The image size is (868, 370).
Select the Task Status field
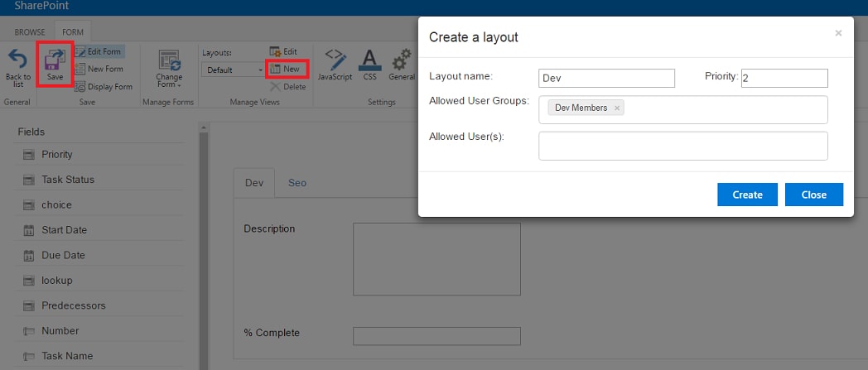(x=99, y=180)
